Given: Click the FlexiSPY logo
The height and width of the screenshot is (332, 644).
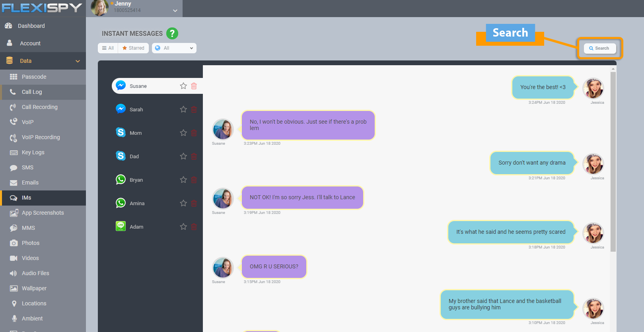Looking at the screenshot, I should point(42,8).
